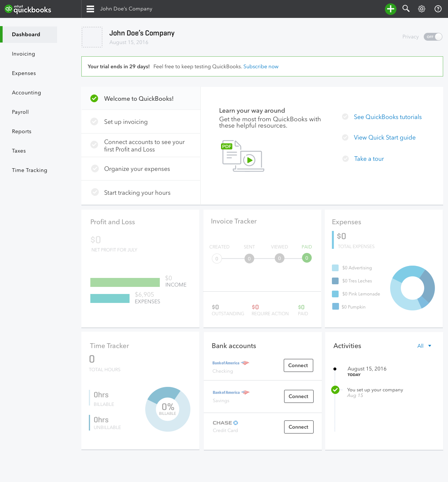Click the Paid invoice status circle

(x=307, y=258)
